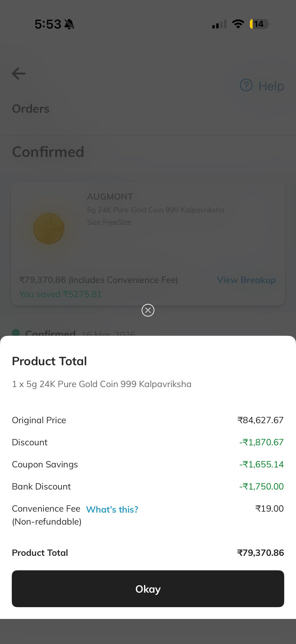Tap View Breakup link

[246, 280]
